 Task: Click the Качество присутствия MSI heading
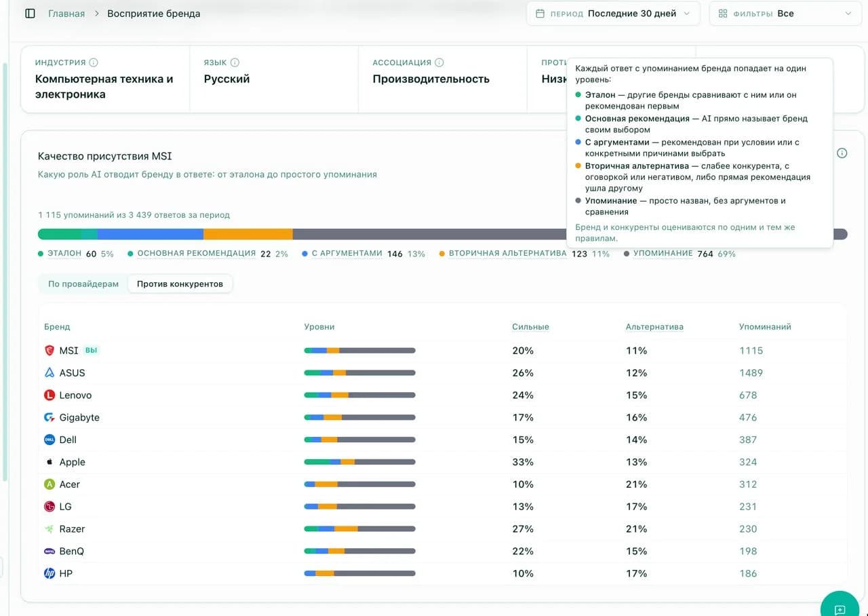click(105, 156)
